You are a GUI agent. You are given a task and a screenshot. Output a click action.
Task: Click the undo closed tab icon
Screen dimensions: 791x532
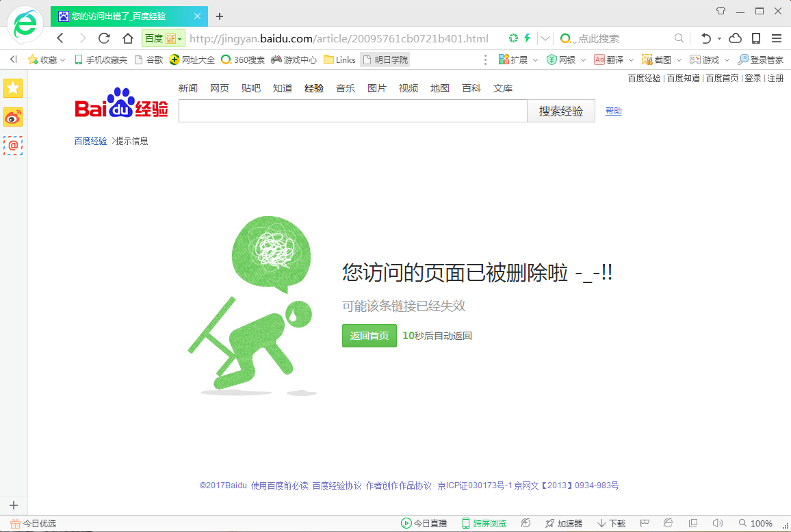click(x=705, y=38)
